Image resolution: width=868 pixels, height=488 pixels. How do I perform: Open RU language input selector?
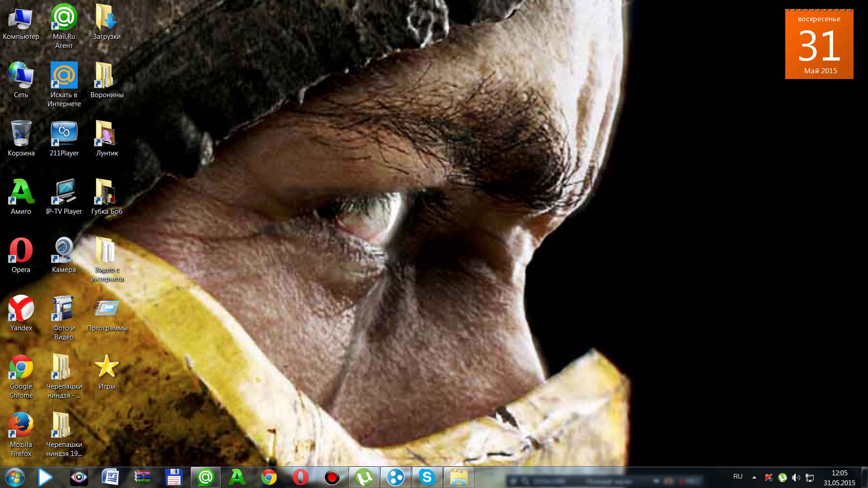[x=738, y=477]
